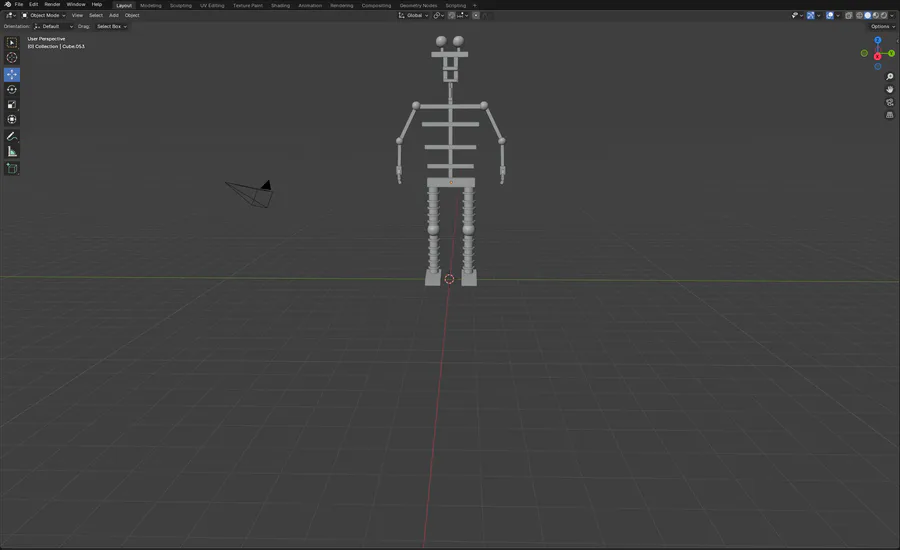Open the gizmo settings dropdown arrow
Image resolution: width=900 pixels, height=550 pixels.
(x=818, y=16)
